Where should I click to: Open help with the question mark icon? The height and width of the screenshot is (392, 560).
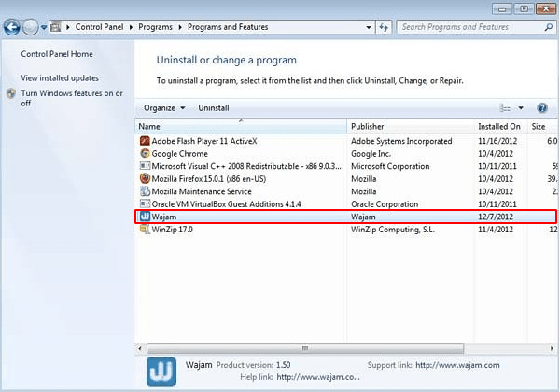pos(542,108)
